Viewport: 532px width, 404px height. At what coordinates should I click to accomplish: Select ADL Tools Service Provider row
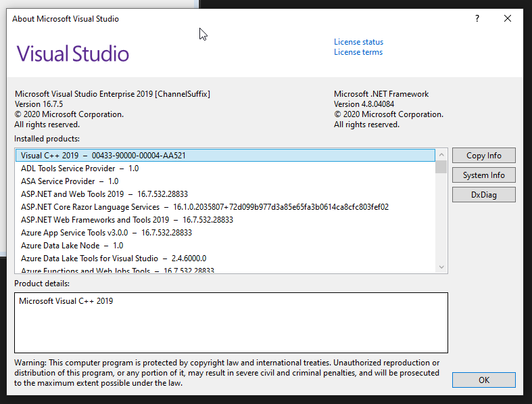pos(225,169)
